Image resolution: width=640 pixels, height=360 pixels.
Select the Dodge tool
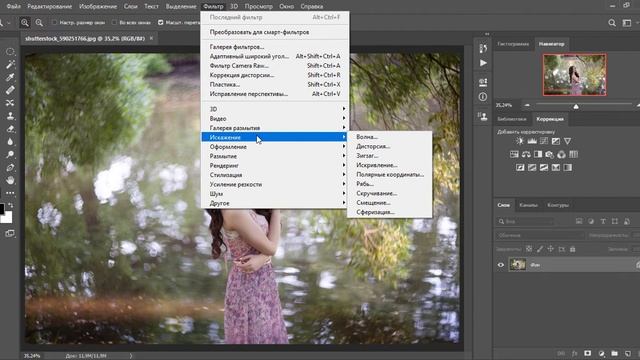pyautogui.click(x=10, y=154)
